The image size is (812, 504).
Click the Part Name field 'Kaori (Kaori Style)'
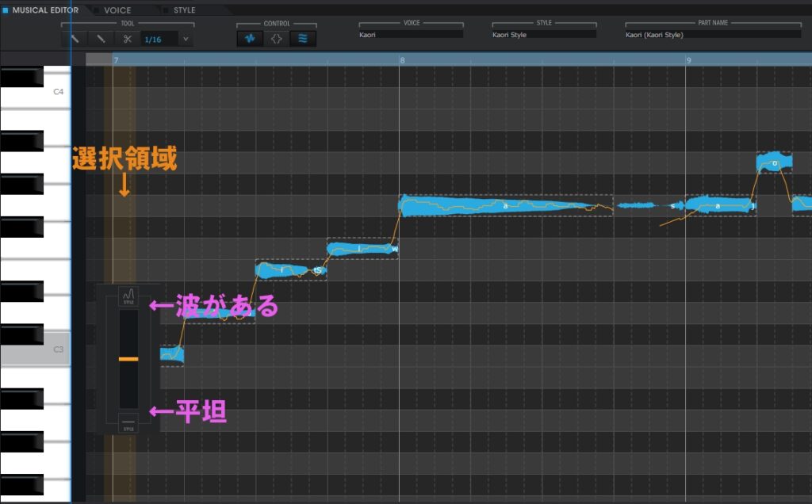pos(712,35)
